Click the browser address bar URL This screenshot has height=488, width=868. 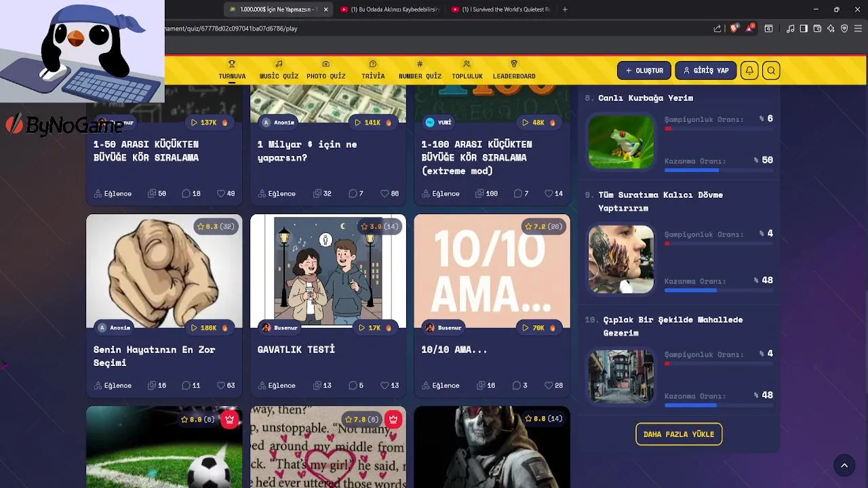[231, 28]
